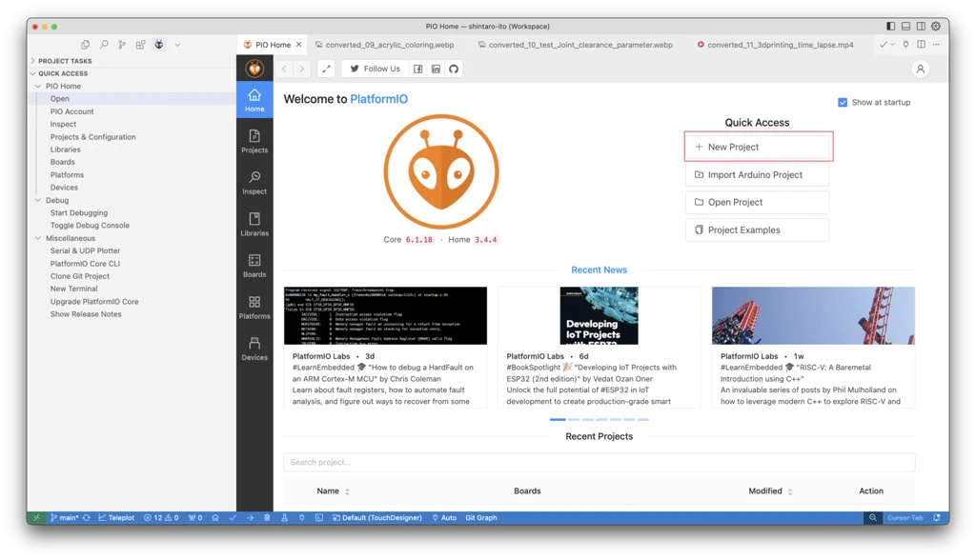Click the plug icon in editor actions

905,45
